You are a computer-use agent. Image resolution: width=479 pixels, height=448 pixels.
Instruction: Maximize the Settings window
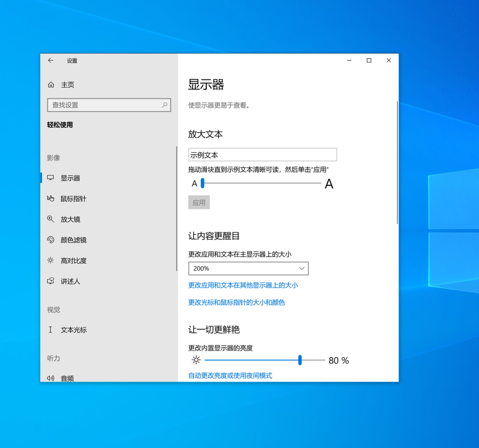click(x=369, y=60)
